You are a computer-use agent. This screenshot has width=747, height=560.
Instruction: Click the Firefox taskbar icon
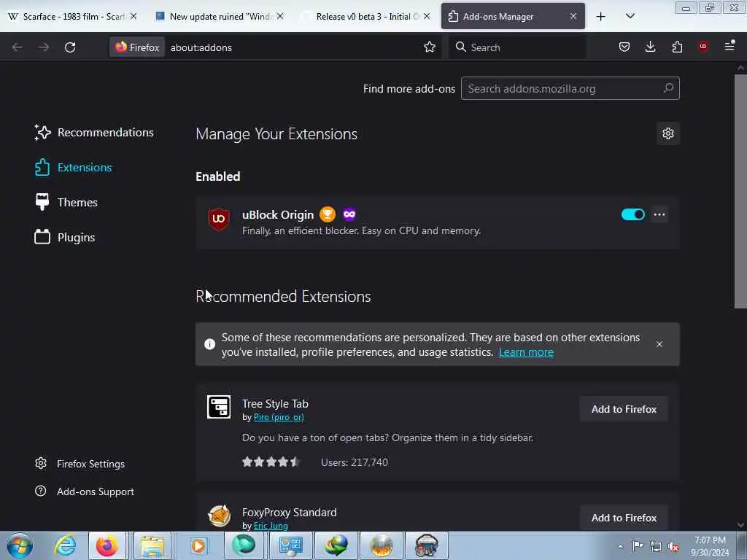[x=107, y=545]
